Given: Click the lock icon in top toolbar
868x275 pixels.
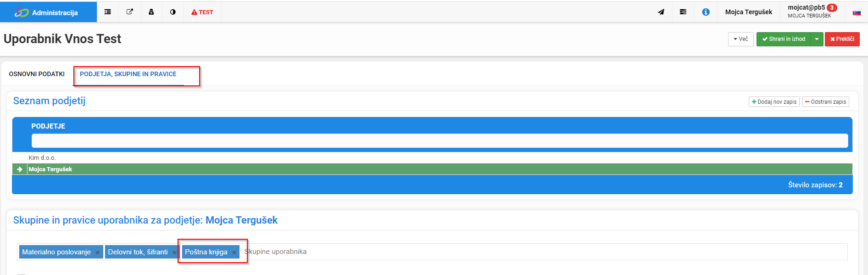Looking at the screenshot, I should tap(151, 12).
